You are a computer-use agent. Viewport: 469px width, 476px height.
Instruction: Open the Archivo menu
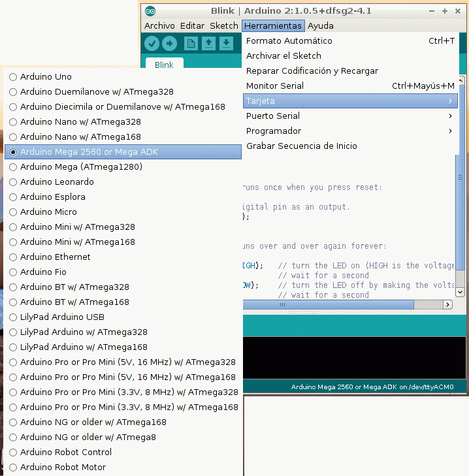tap(159, 26)
